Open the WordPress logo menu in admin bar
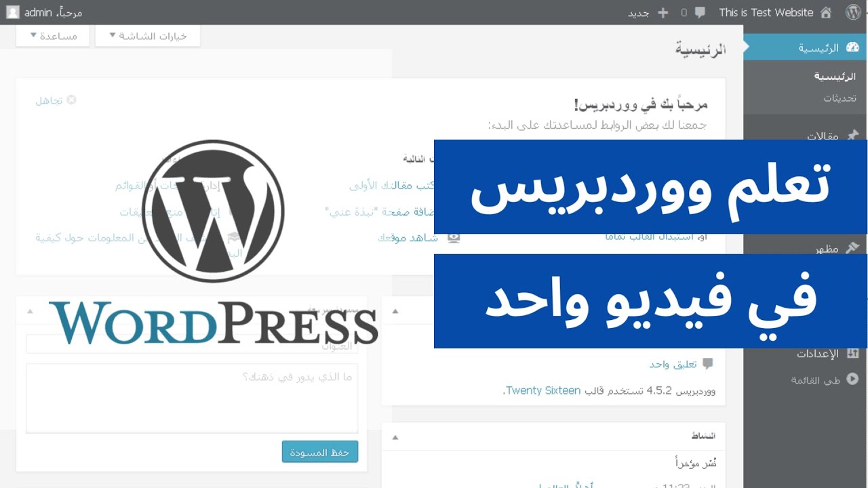The image size is (868, 488). (852, 12)
